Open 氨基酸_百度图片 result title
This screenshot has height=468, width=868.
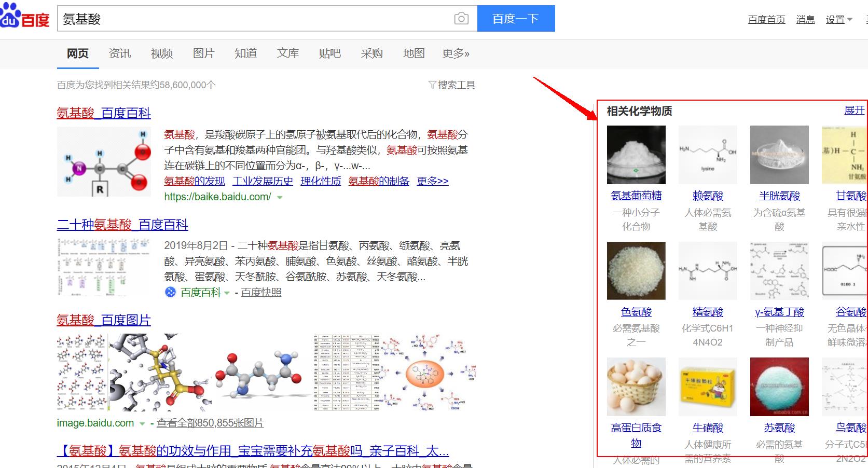104,320
